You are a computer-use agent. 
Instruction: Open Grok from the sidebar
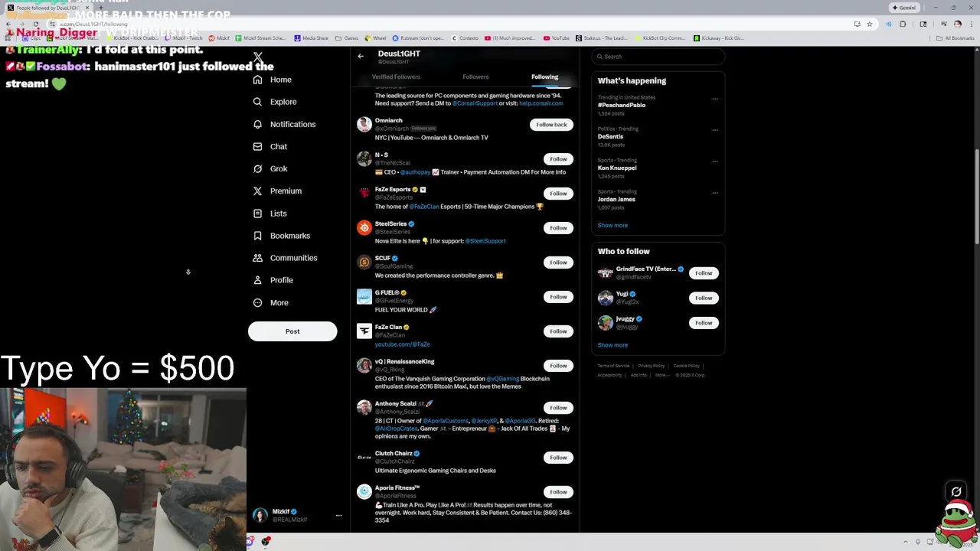coord(270,168)
